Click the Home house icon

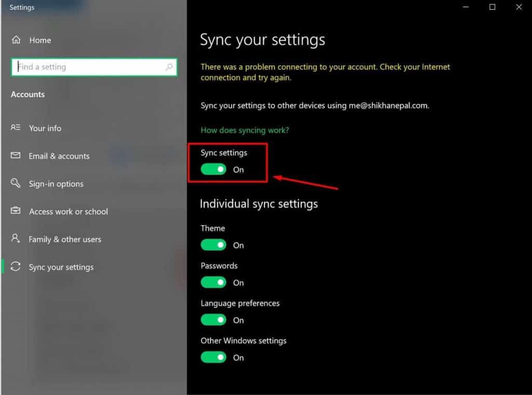pos(16,40)
